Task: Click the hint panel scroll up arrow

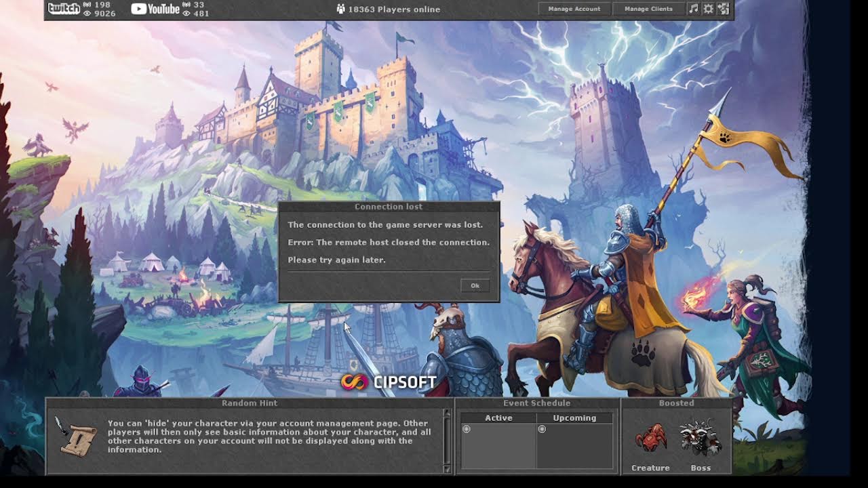Action: [446, 413]
